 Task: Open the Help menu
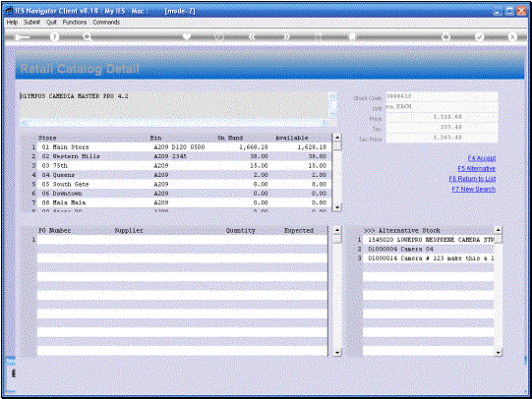click(x=12, y=22)
